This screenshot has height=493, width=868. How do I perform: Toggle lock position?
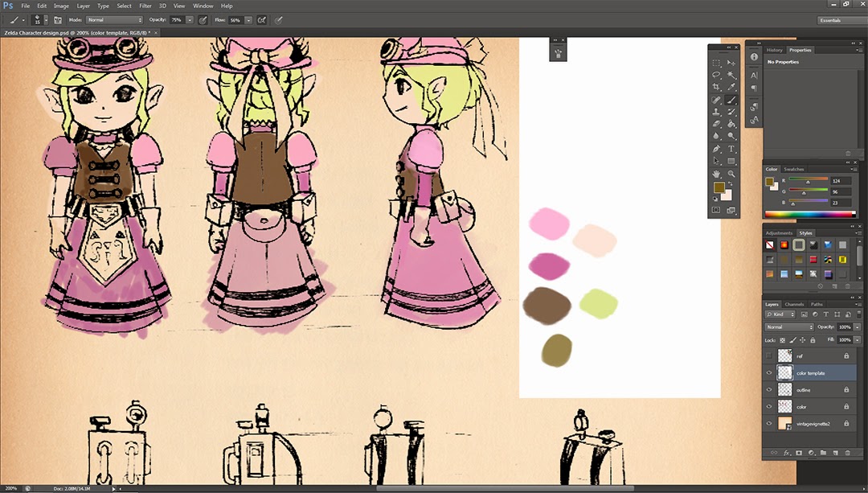point(803,340)
